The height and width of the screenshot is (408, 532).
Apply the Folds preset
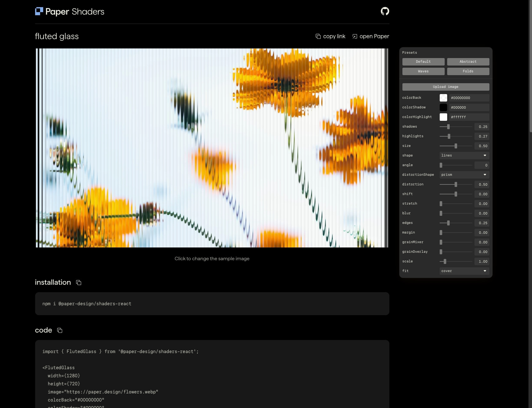point(468,71)
